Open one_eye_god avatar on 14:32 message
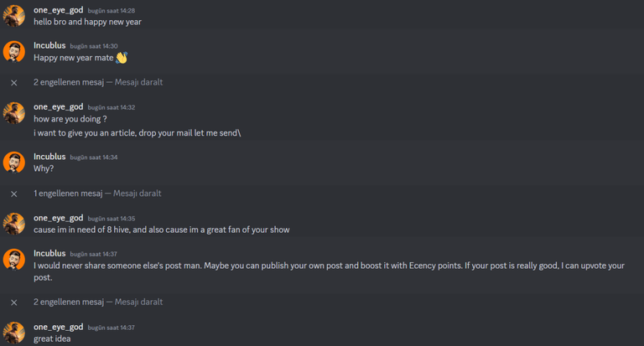 [x=14, y=113]
